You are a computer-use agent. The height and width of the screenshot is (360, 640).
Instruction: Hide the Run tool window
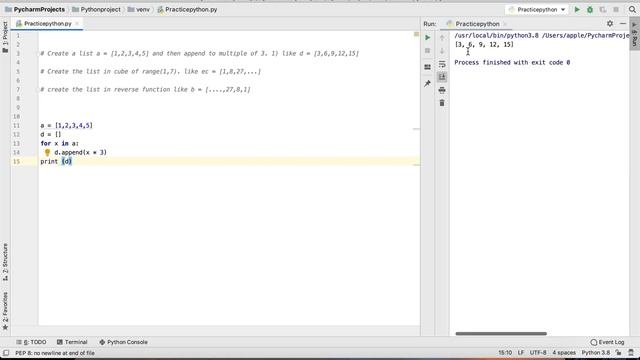click(623, 24)
